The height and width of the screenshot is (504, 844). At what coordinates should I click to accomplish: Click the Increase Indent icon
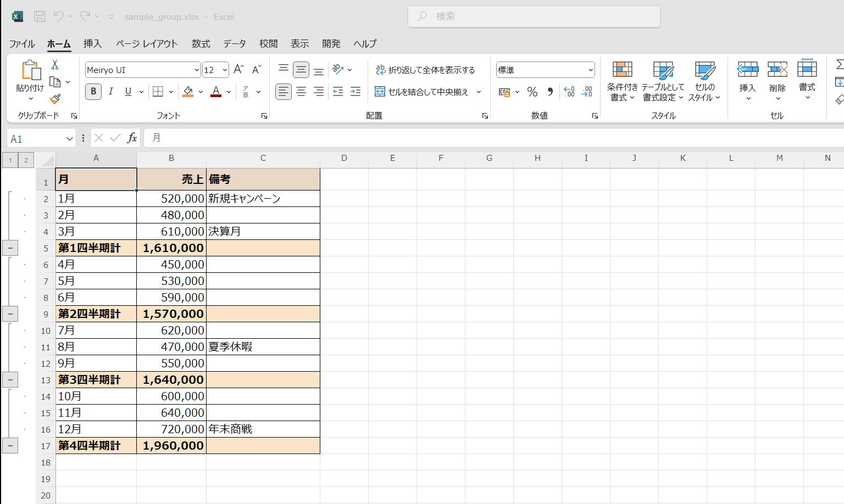[356, 92]
